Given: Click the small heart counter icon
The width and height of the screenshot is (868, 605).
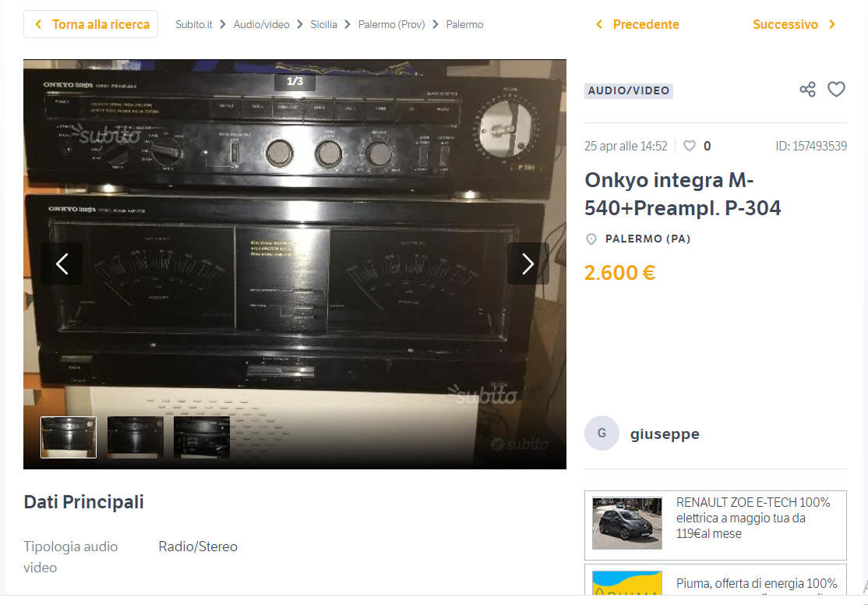Looking at the screenshot, I should point(690,146).
